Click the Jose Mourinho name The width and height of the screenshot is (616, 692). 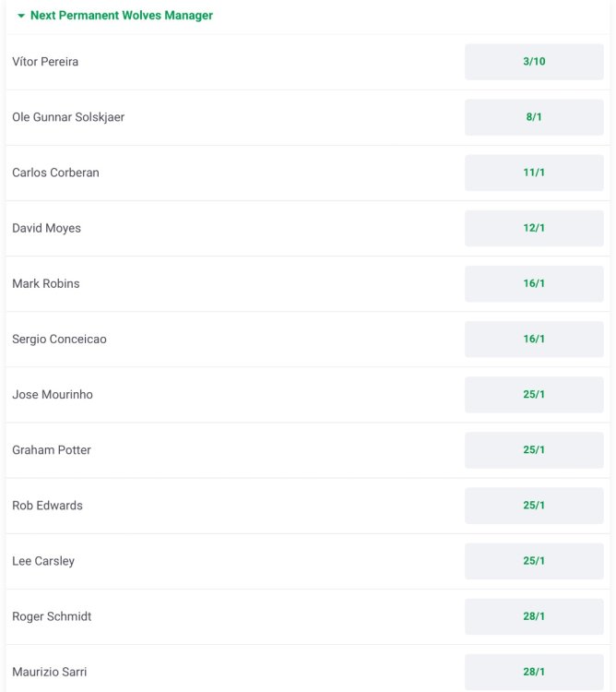coord(53,394)
